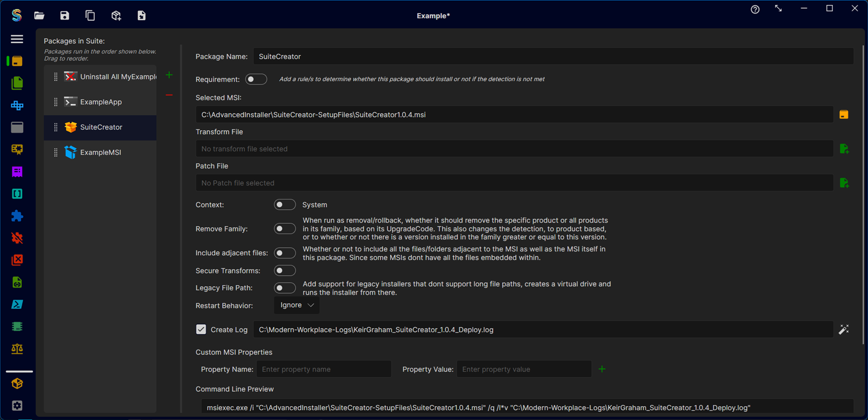Click the orange cube build icon
The width and height of the screenshot is (868, 420).
tap(17, 384)
